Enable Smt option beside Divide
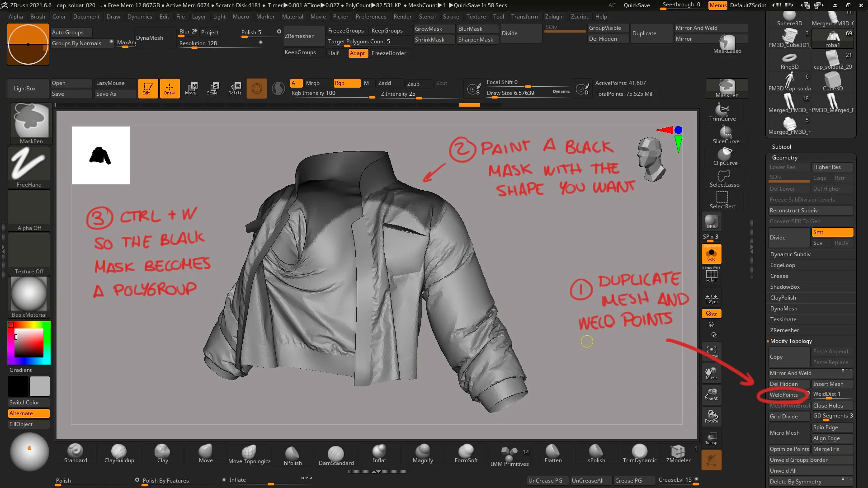The height and width of the screenshot is (488, 868). pyautogui.click(x=832, y=232)
